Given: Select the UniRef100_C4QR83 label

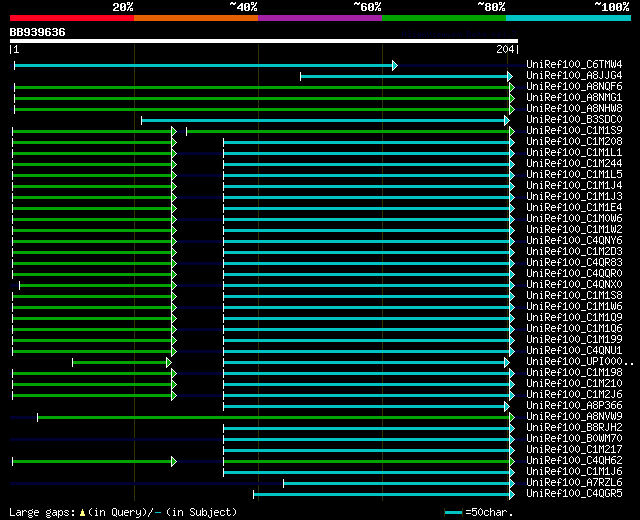Looking at the screenshot, I should [574, 262].
